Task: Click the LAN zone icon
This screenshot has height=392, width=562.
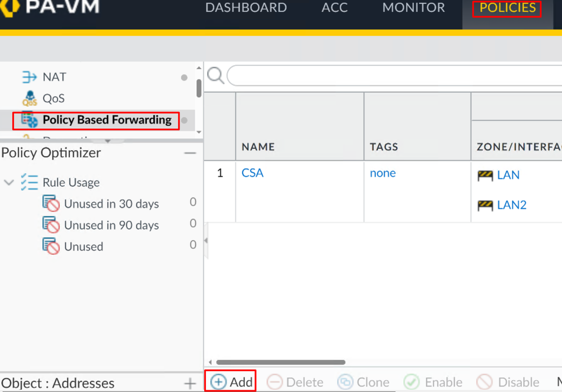Action: (485, 175)
